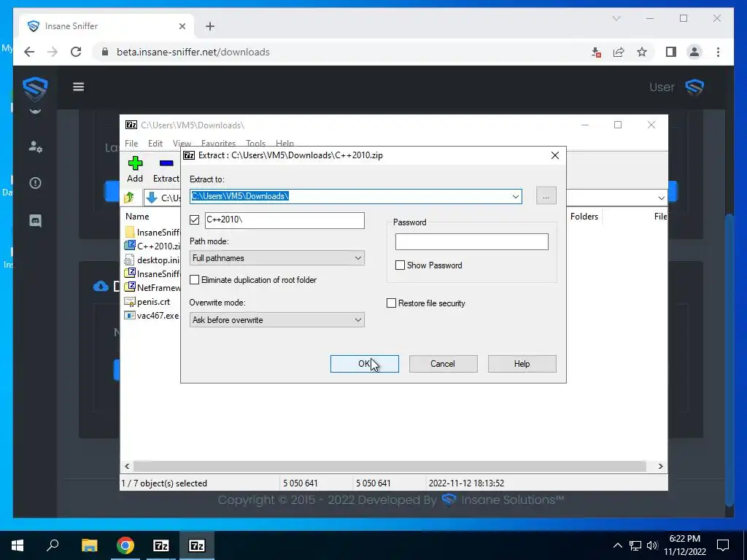Go up one folder in 7-Zip
Screen dimensions: 747x560
[x=129, y=198]
